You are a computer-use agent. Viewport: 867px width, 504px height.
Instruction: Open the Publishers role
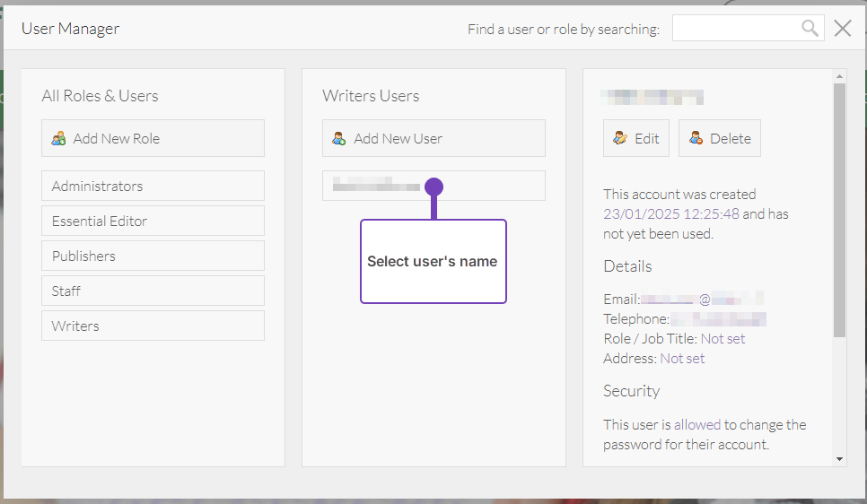(x=153, y=256)
